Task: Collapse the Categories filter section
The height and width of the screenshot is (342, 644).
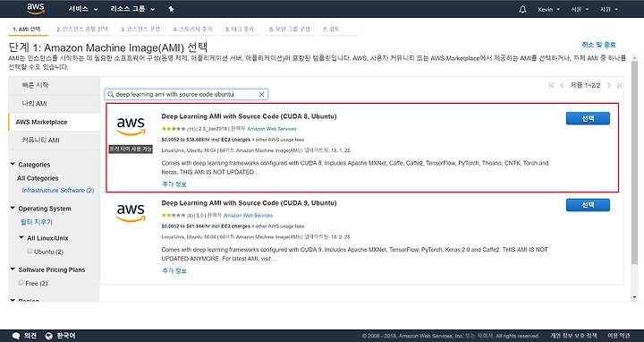Action: (13, 165)
